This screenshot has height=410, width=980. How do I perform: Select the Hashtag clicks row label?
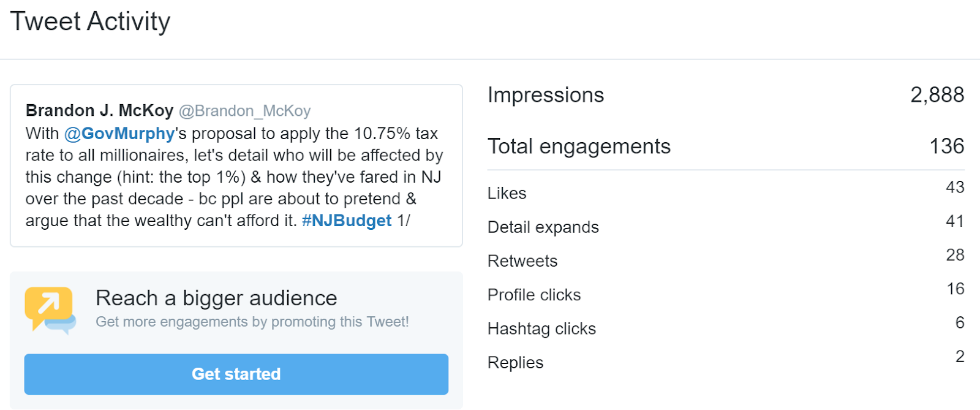point(541,329)
